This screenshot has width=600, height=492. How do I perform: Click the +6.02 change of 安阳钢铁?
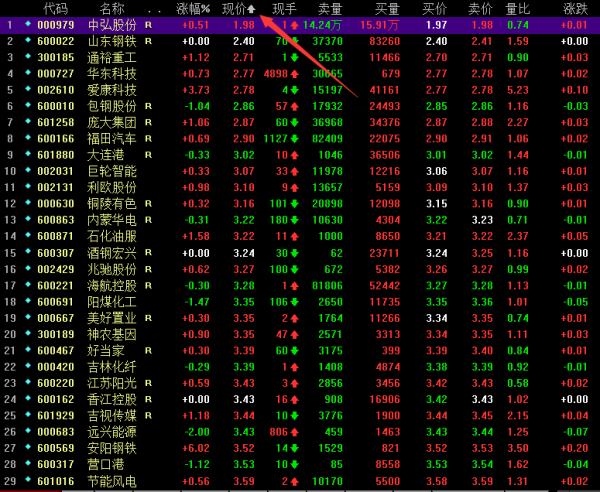(196, 448)
